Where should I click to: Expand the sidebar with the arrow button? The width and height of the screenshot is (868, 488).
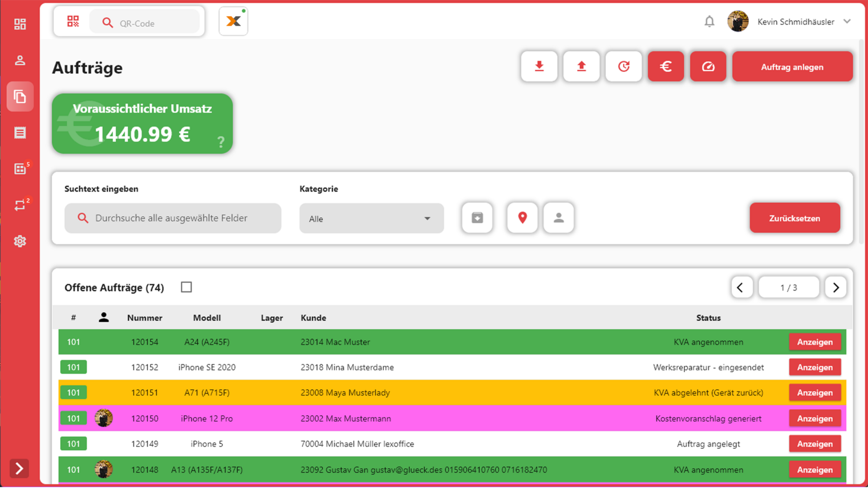(20, 469)
